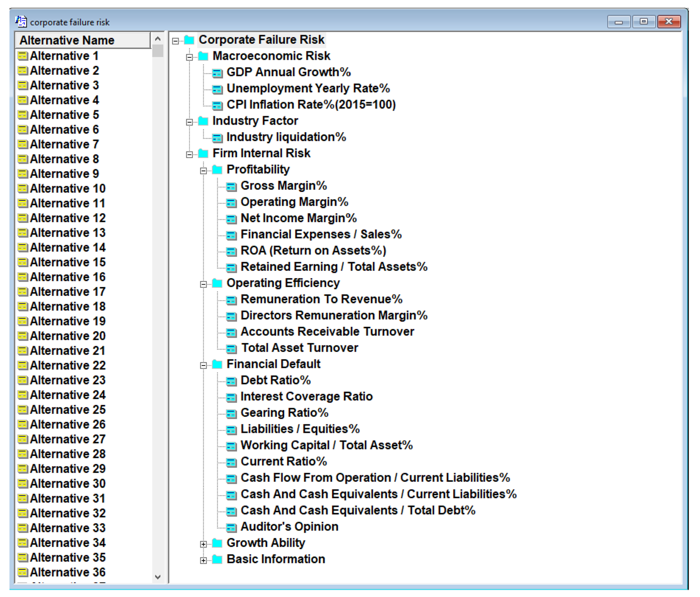Click the Corporate Failure Risk folder icon
Screen dimensions: 700x597
(x=189, y=40)
